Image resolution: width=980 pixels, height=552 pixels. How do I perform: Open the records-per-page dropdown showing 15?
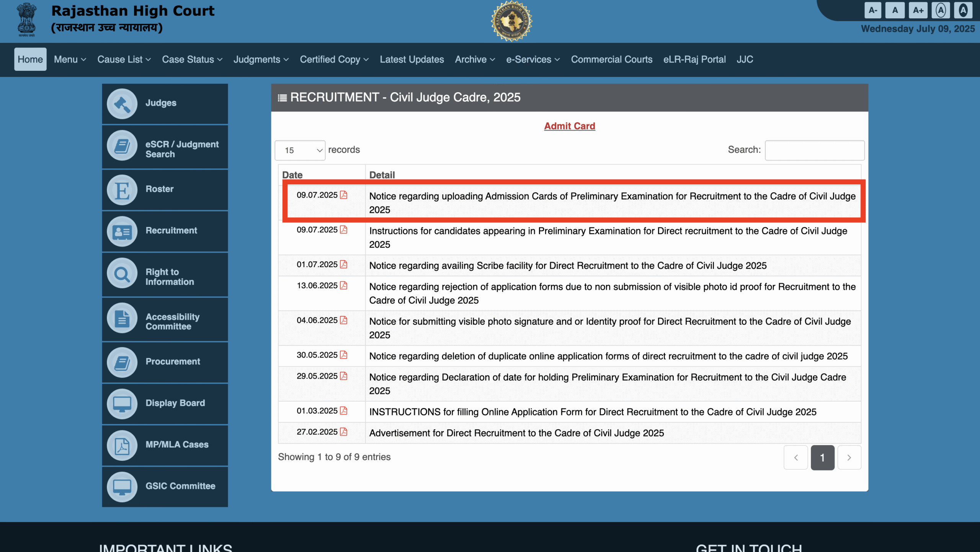(x=300, y=150)
